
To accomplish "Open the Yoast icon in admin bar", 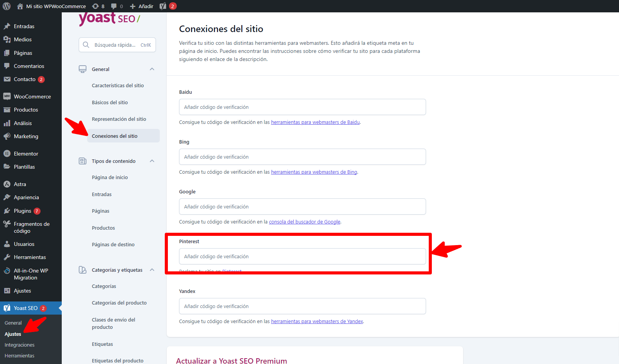I will (163, 6).
